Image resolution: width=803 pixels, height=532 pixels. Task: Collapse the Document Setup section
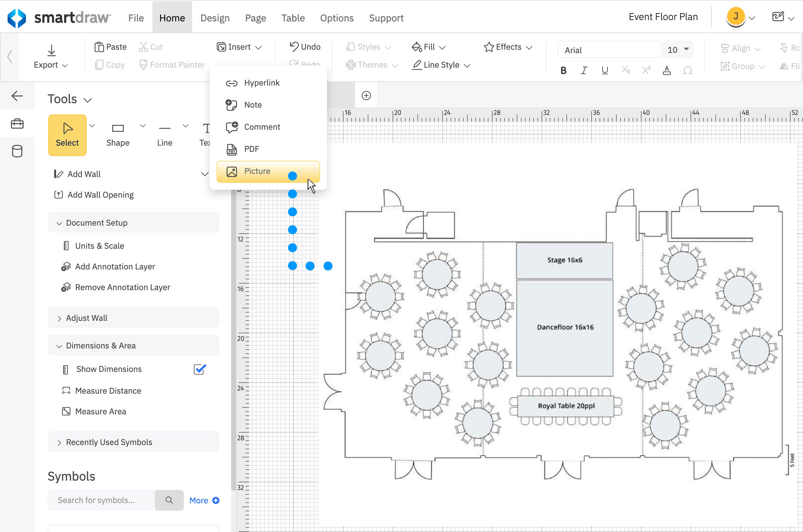[96, 223]
